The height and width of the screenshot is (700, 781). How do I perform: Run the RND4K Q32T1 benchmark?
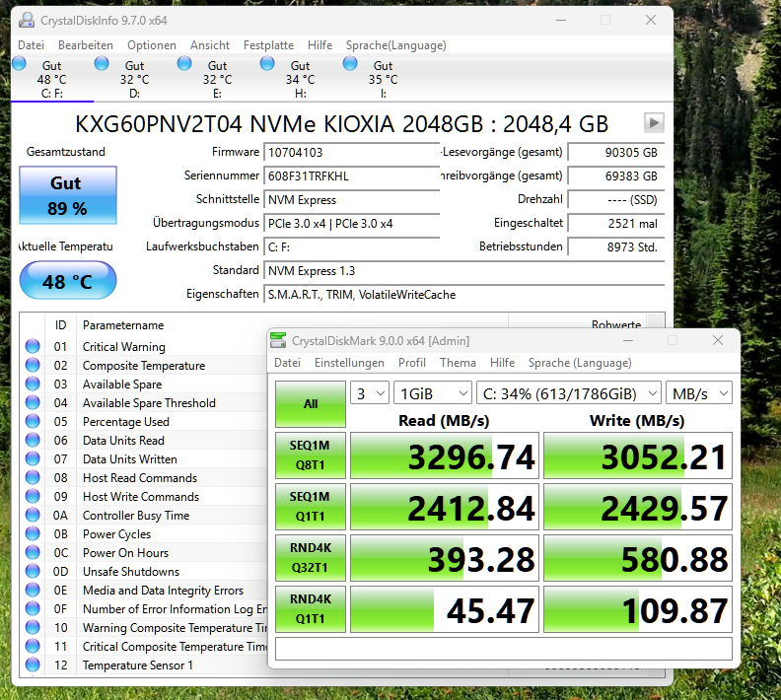311,558
